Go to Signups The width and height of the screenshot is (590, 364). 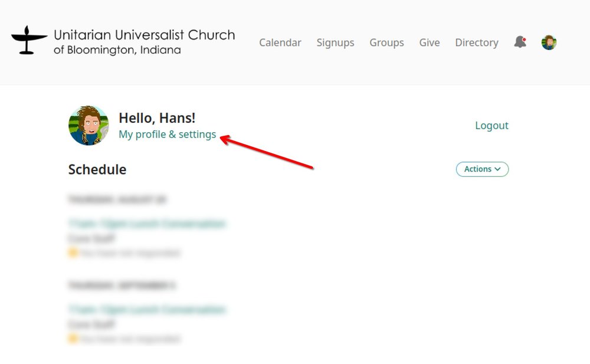click(x=335, y=43)
